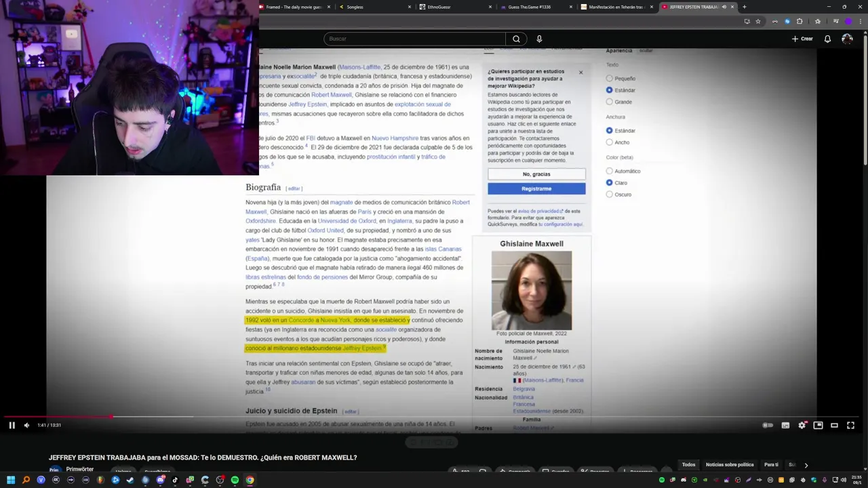The image size is (868, 488).
Task: Close the JEFFREY EPSTEIN browser tab
Action: pyautogui.click(x=732, y=7)
